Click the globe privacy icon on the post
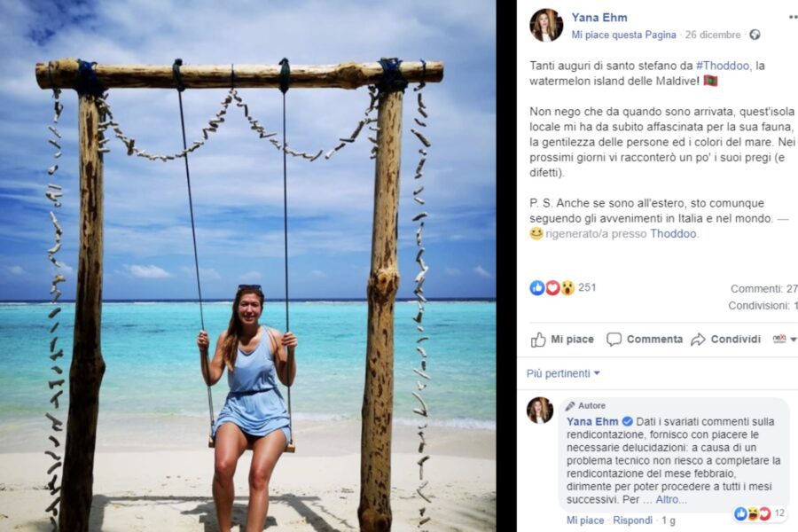The height and width of the screenshot is (532, 798). [x=755, y=35]
